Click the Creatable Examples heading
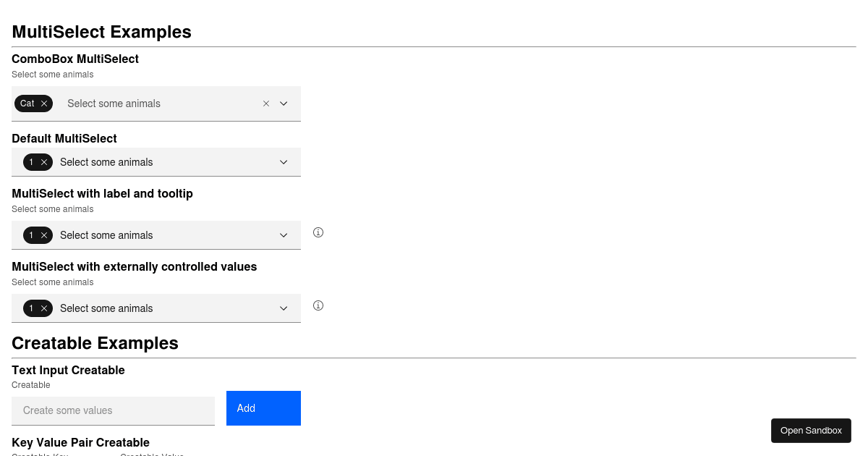This screenshot has height=456, width=868. tap(95, 343)
